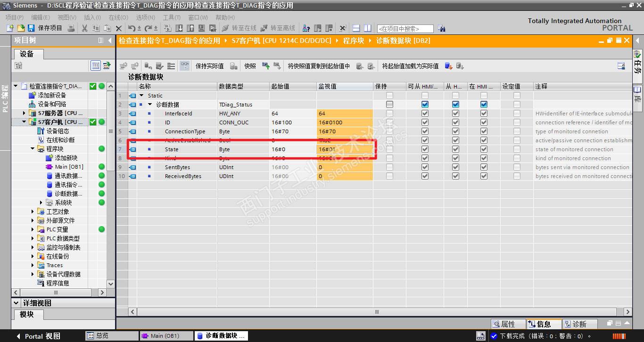Click the 保存项目 button
Image resolution: width=644 pixels, height=342 pixels.
(x=45, y=28)
